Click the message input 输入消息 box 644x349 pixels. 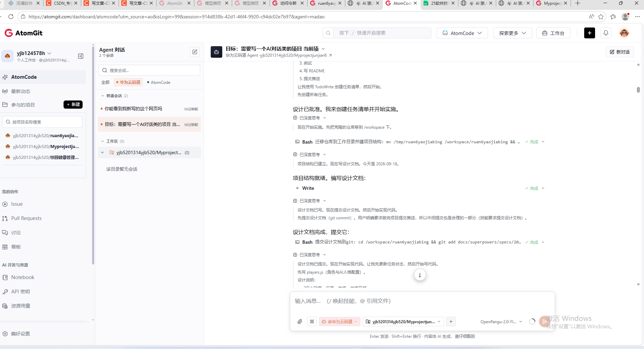point(422,301)
